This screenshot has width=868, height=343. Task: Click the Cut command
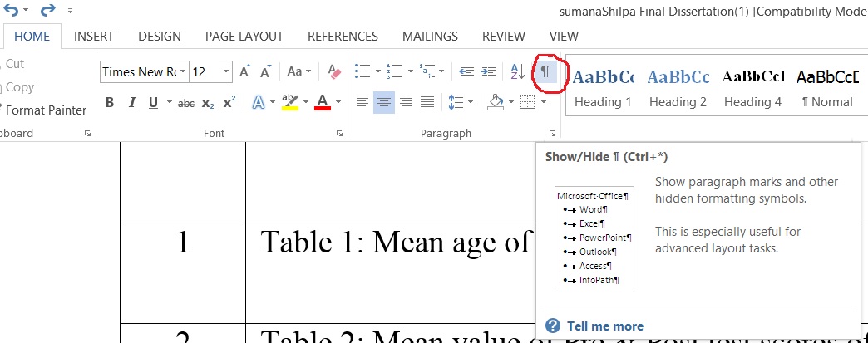pos(13,64)
